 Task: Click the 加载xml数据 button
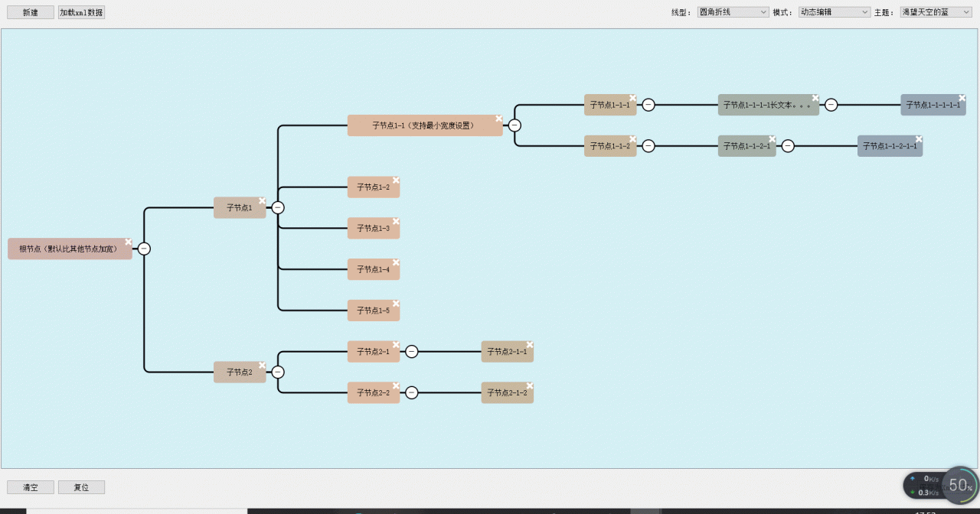pyautogui.click(x=81, y=12)
